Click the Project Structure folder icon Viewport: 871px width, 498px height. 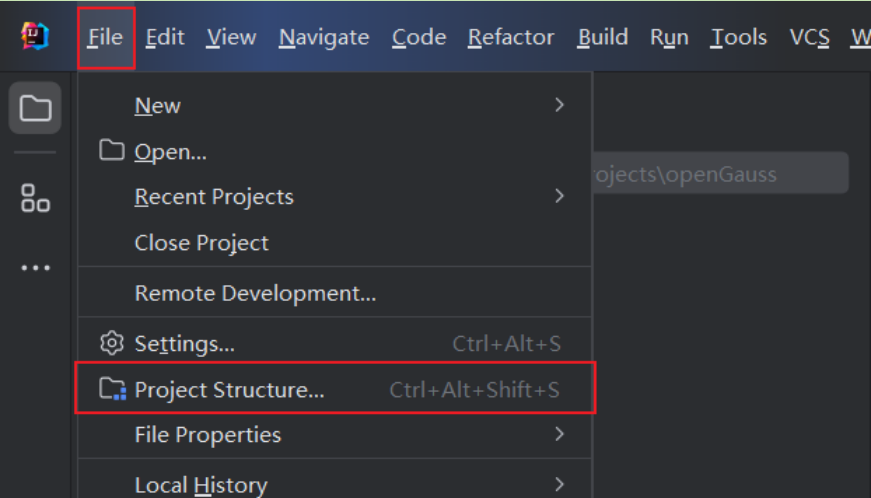coord(112,389)
